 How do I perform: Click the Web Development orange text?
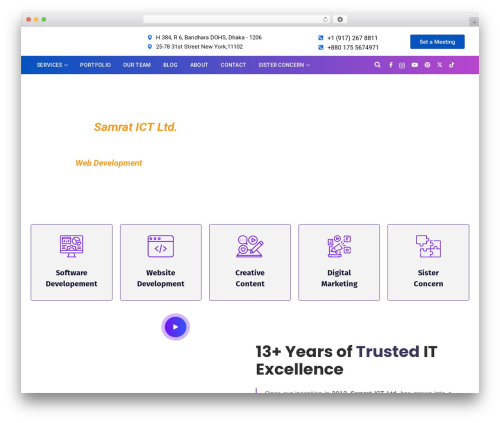[x=109, y=163]
